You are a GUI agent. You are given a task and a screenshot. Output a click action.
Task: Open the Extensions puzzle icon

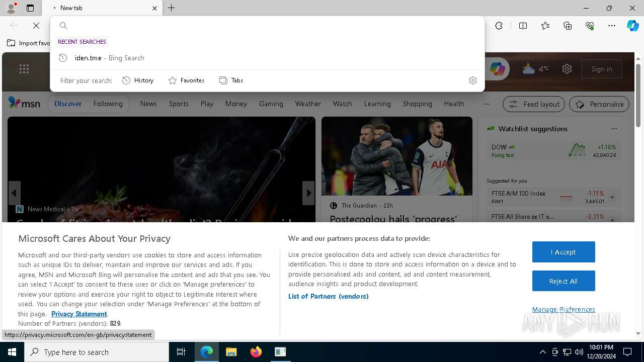click(x=499, y=26)
